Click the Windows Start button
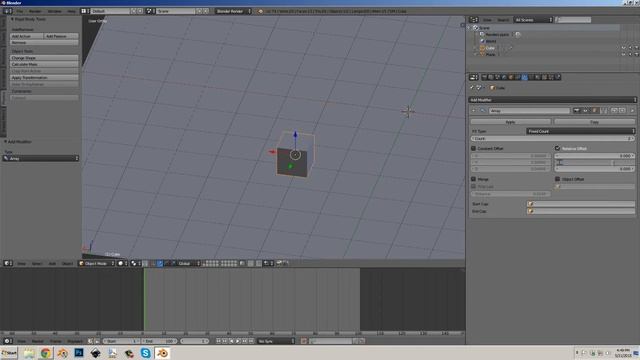This screenshot has height=360, width=640. coord(9,353)
